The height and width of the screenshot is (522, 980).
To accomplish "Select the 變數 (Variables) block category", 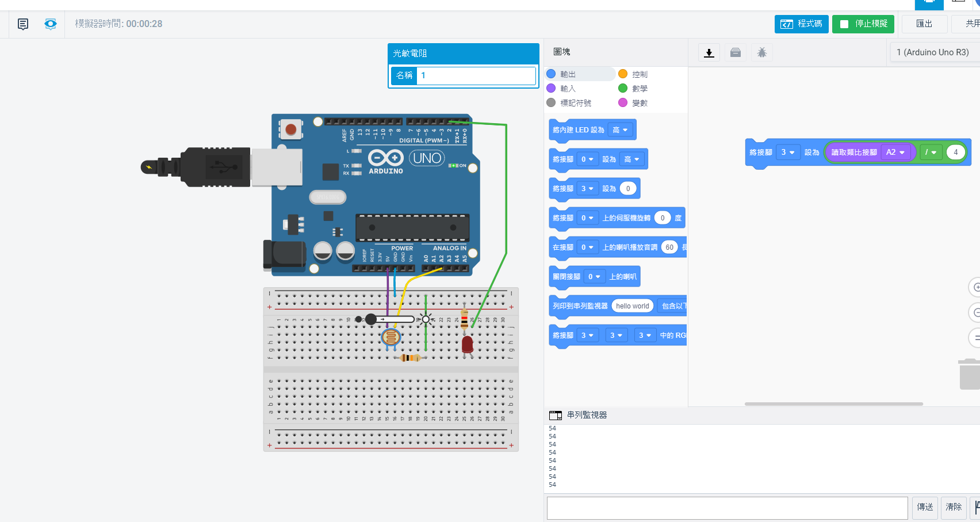I will coord(640,103).
